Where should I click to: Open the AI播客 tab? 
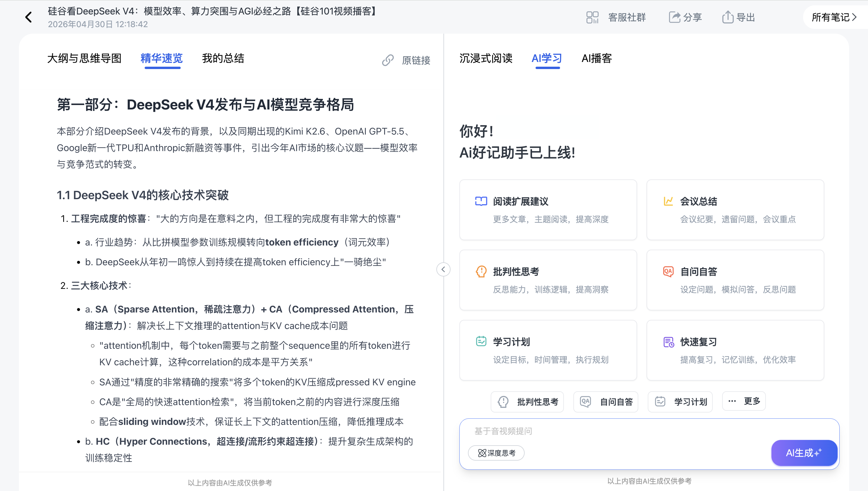[597, 58]
